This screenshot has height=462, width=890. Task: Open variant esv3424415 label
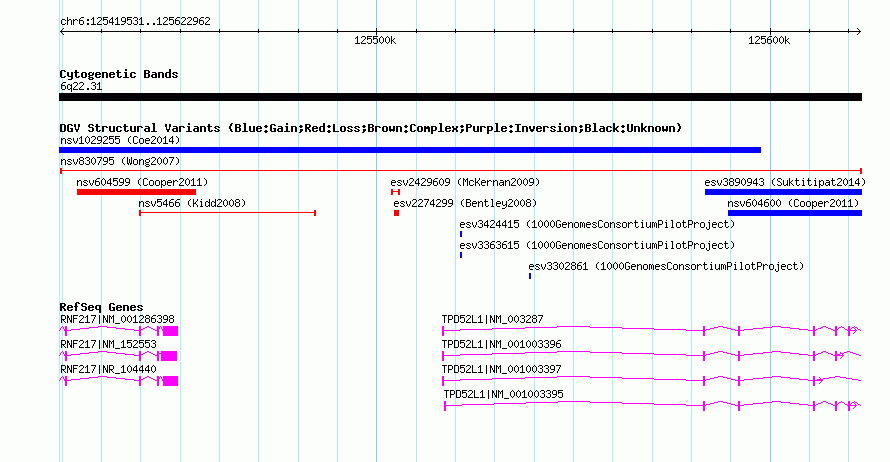point(597,224)
